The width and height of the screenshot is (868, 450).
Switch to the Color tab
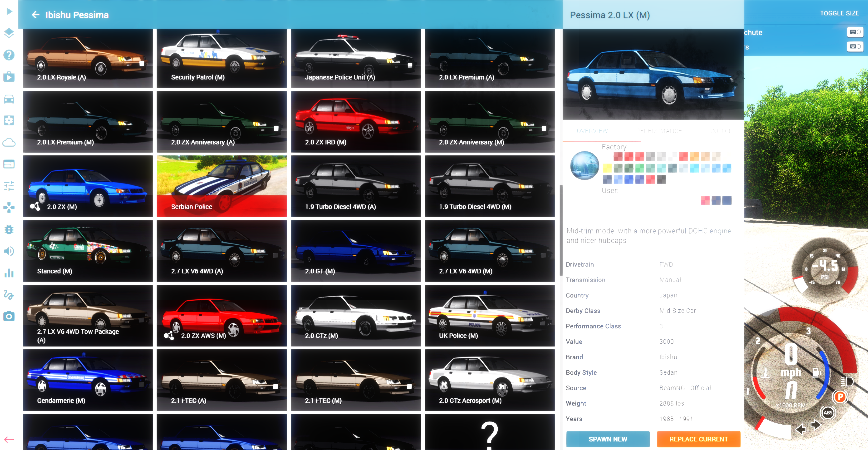pyautogui.click(x=720, y=131)
